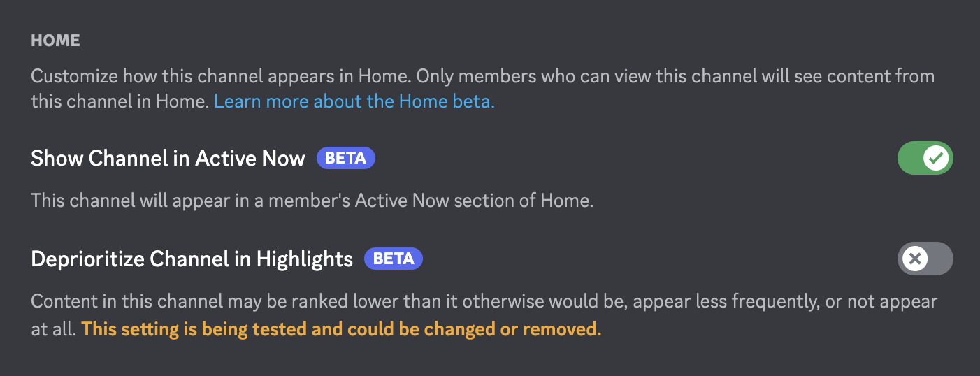Enable Deprioritize Channel in Highlights
Screen dimensions: 980x376
925,259
